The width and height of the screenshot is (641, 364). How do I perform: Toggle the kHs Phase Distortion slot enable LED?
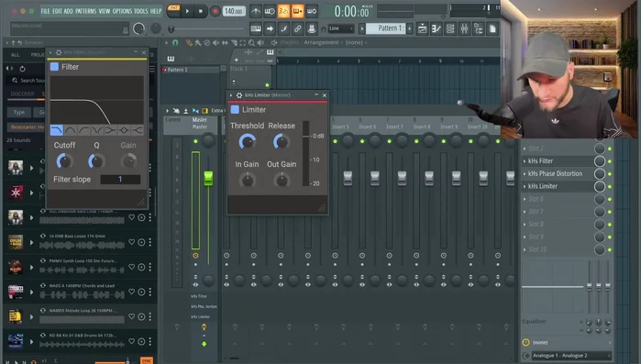610,174
